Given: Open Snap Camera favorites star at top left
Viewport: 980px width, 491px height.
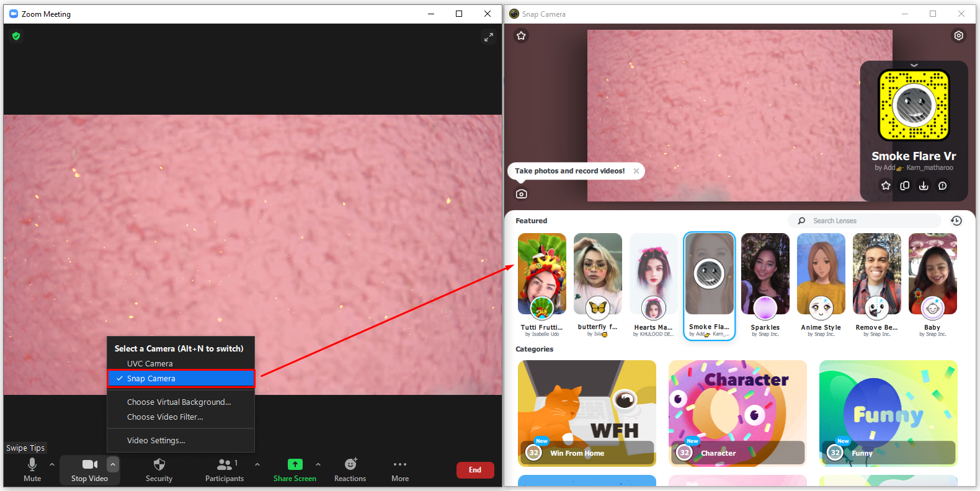Looking at the screenshot, I should (x=521, y=36).
